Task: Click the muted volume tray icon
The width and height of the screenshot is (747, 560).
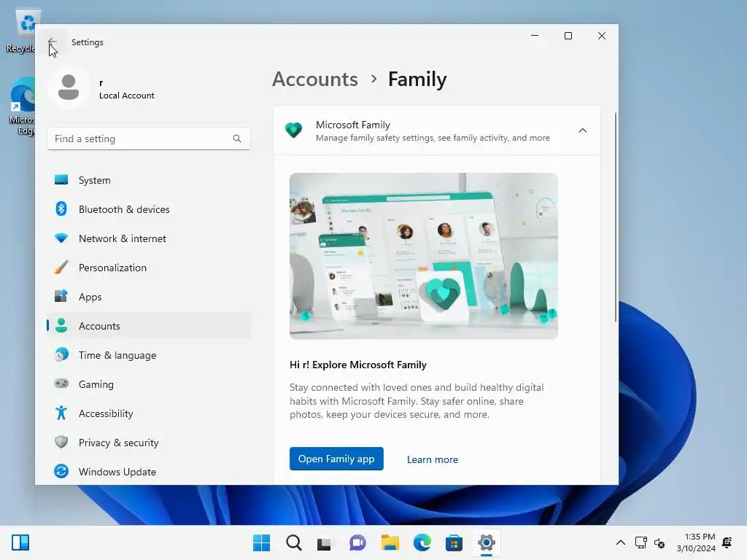Action: coord(659,542)
